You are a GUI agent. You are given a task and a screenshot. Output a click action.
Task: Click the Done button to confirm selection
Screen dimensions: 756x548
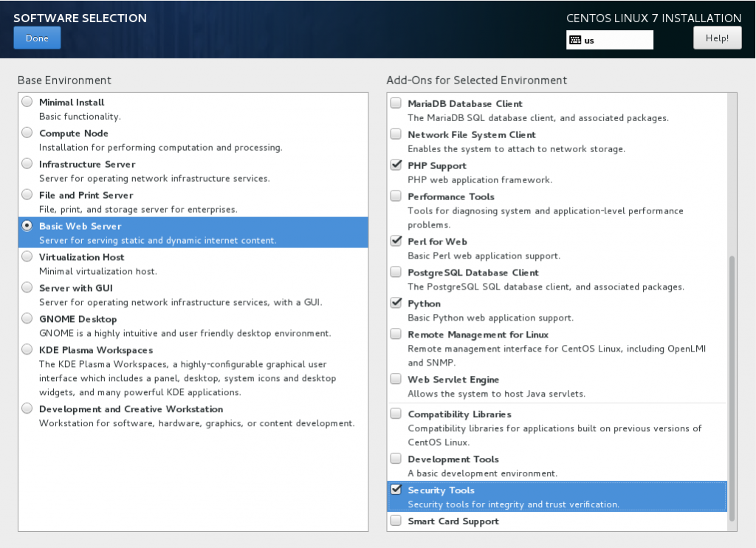point(37,37)
